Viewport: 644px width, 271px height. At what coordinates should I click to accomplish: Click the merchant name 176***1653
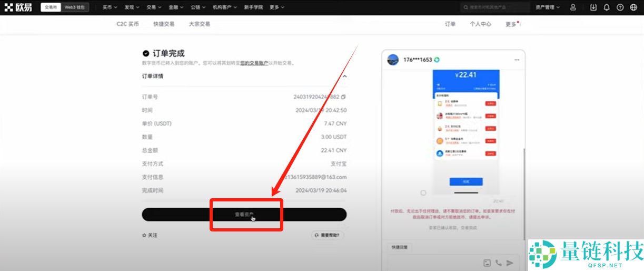pos(418,60)
